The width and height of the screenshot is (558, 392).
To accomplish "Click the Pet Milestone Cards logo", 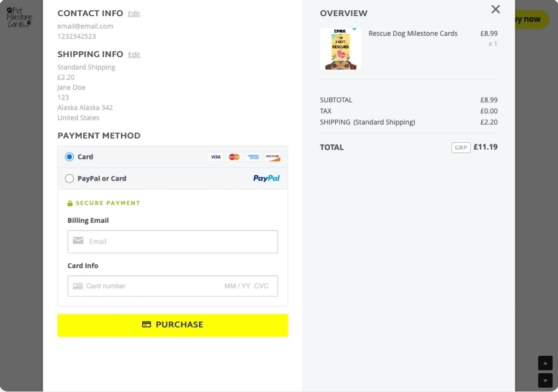I will coord(19,17).
